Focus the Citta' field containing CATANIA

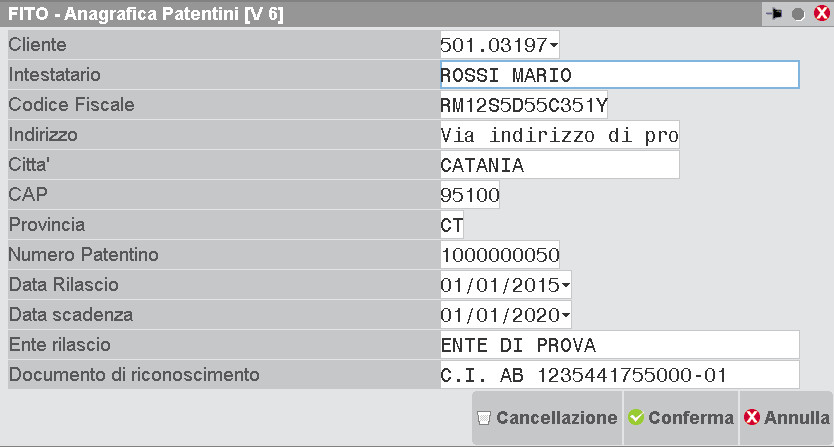click(559, 165)
